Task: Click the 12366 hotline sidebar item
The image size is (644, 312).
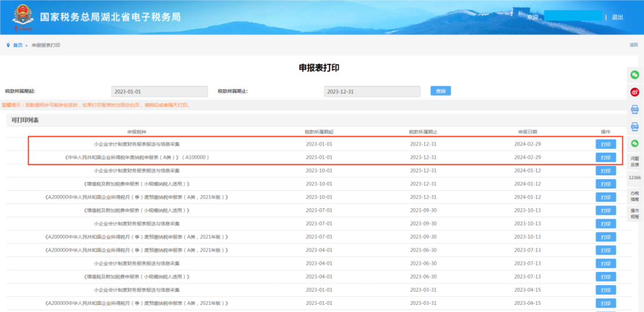Action: (x=634, y=177)
